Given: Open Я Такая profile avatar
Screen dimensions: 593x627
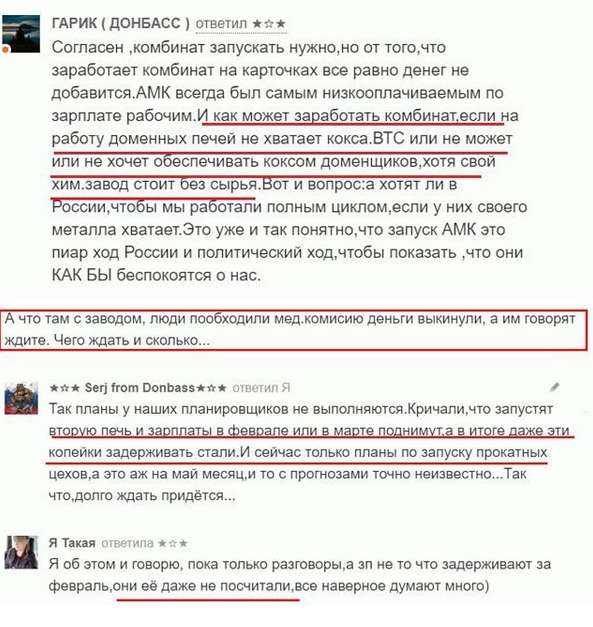Looking at the screenshot, I should (x=21, y=553).
